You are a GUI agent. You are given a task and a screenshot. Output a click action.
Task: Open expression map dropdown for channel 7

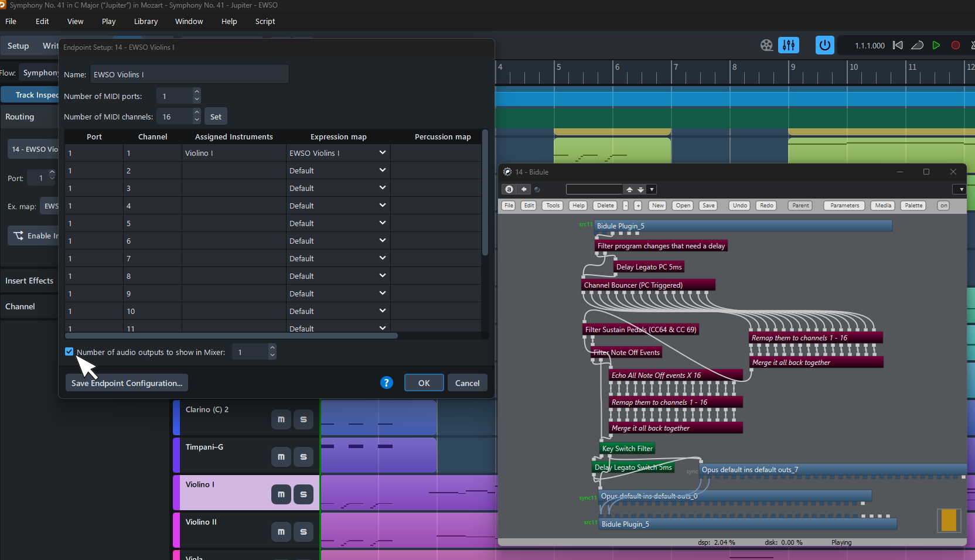[x=383, y=258]
